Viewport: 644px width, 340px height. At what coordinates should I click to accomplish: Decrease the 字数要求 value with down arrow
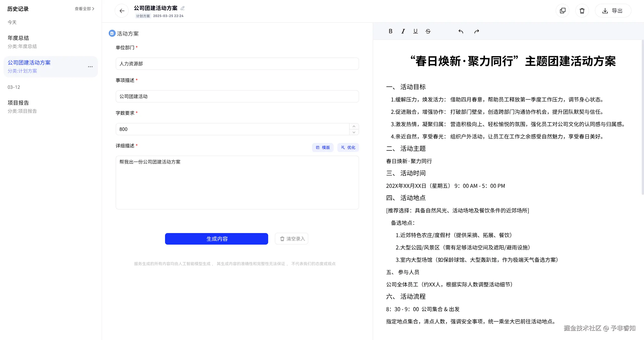(354, 132)
